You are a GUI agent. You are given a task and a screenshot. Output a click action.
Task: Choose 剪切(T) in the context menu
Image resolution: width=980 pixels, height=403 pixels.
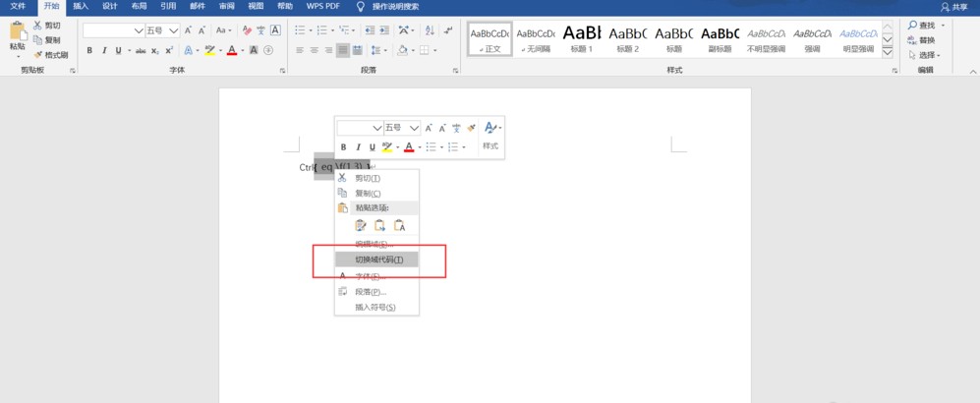pos(376,178)
